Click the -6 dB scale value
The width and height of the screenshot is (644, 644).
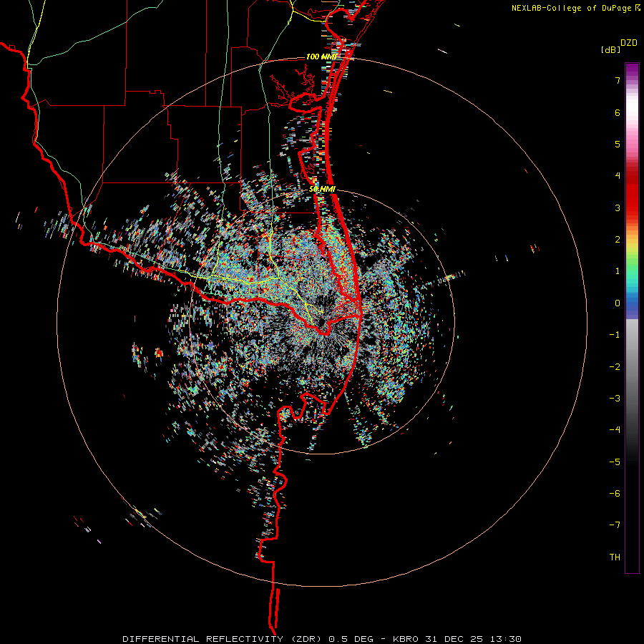pos(615,494)
